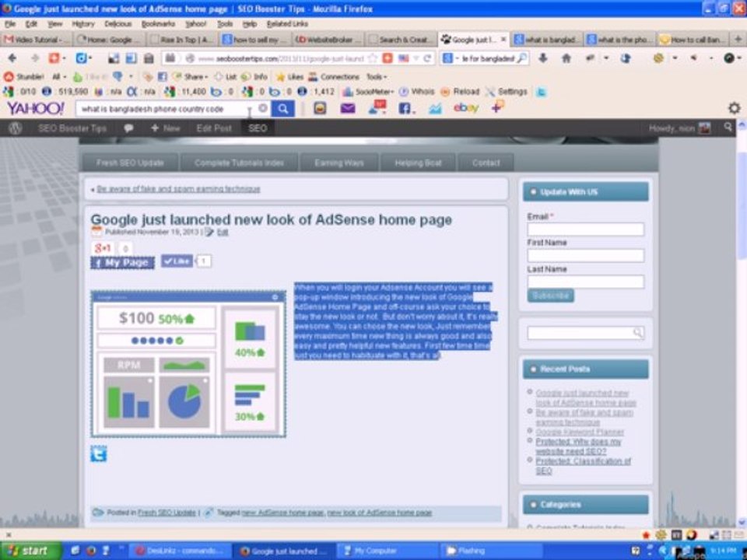This screenshot has width=747, height=560.
Task: Click the Twitter bird icon in SEO toolbar
Action: coord(541,92)
